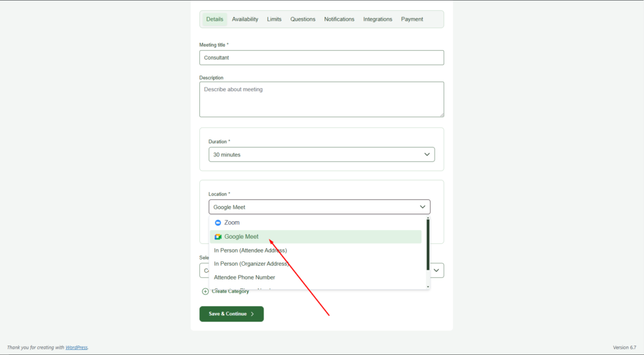Open the Integrations tab
The image size is (644, 355).
pyautogui.click(x=377, y=19)
